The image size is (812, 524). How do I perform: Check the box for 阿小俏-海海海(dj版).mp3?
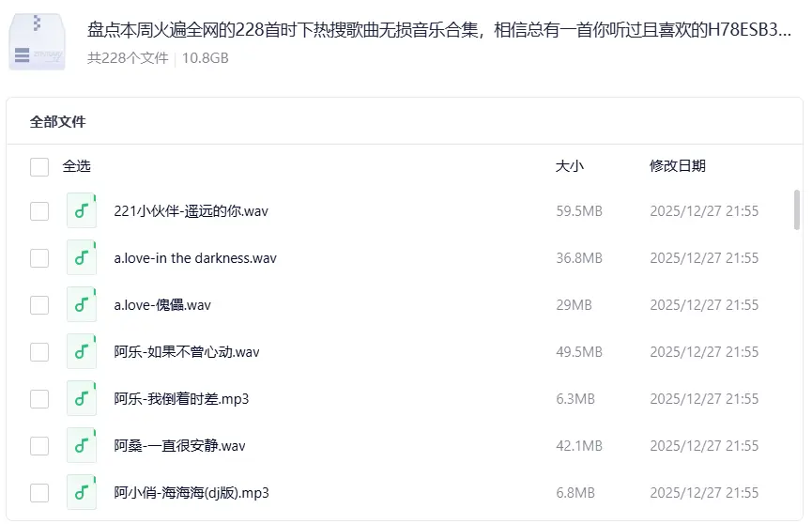(x=39, y=493)
